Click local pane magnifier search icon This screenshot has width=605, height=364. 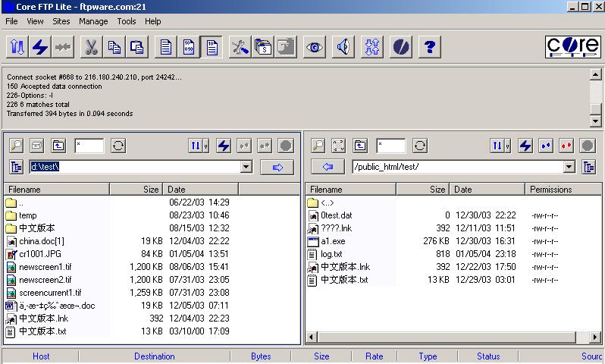15,146
